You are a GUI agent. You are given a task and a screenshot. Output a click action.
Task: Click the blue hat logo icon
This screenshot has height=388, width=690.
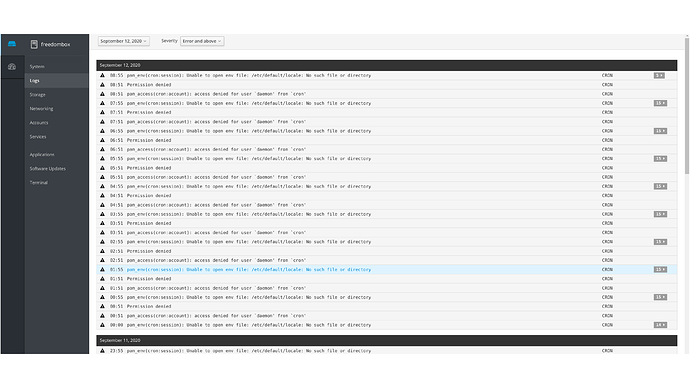12,44
